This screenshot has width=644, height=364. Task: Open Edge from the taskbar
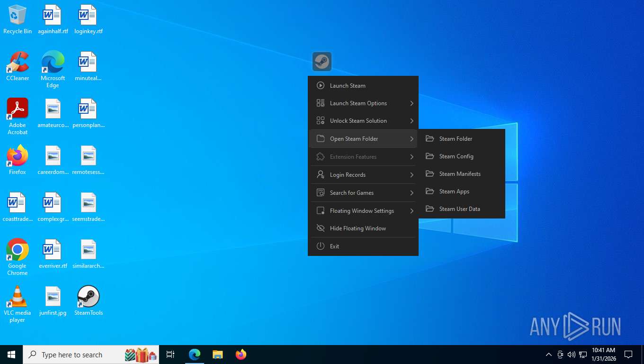(x=195, y=355)
